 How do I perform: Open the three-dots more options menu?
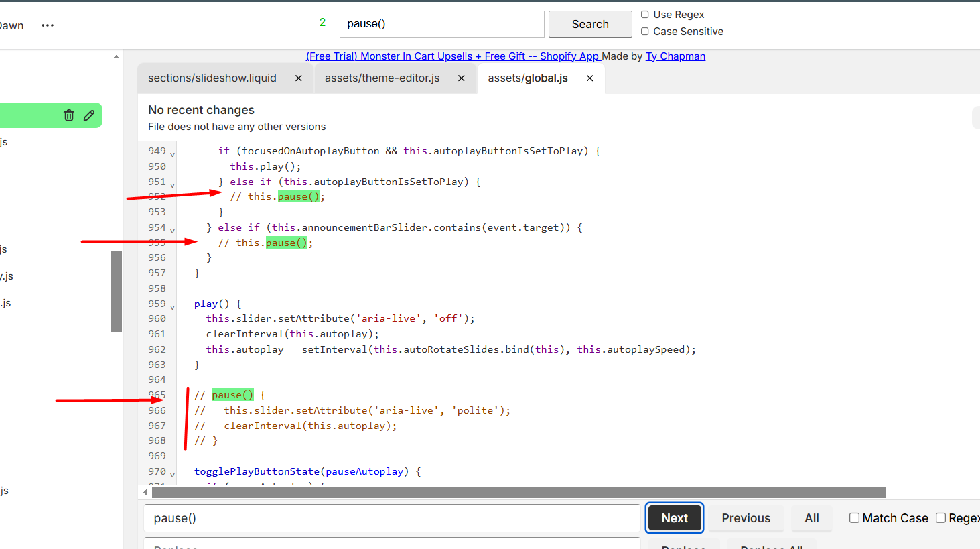pos(48,25)
